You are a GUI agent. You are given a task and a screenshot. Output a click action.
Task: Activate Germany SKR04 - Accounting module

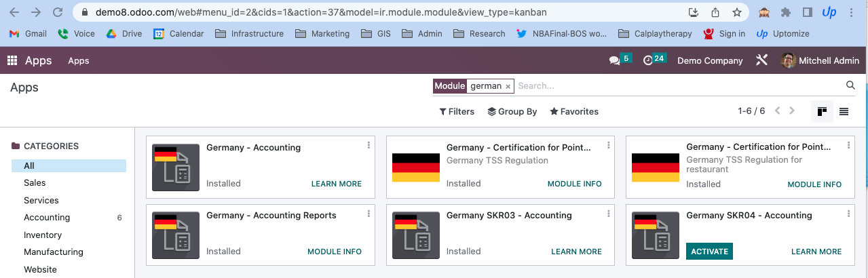click(709, 251)
